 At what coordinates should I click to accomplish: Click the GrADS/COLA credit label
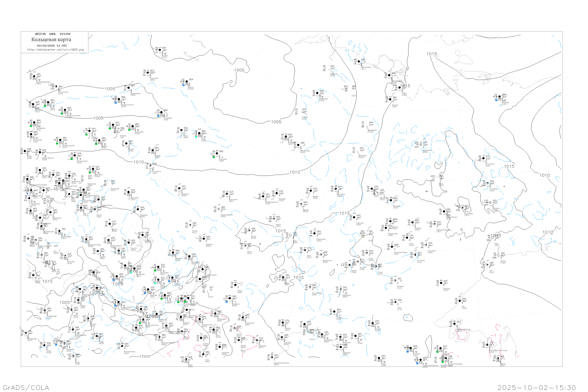(26, 387)
